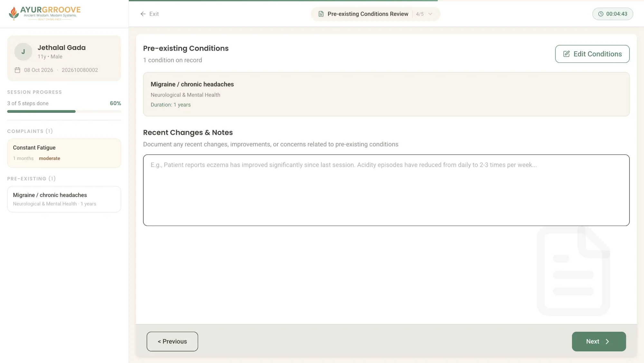This screenshot has width=644, height=363.
Task: Click the pencil icon on Edit Conditions
Action: click(566, 54)
